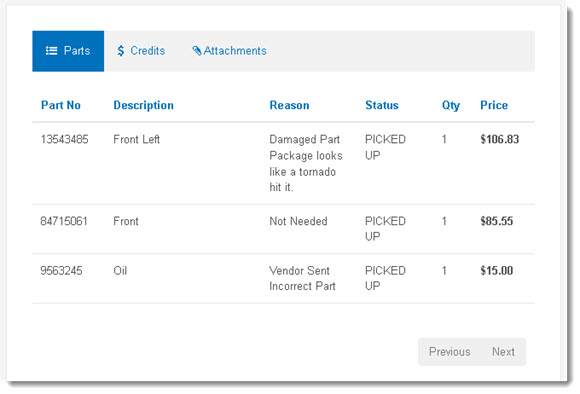Sort by Status column header
Screen dimensions: 580x394
tap(382, 105)
